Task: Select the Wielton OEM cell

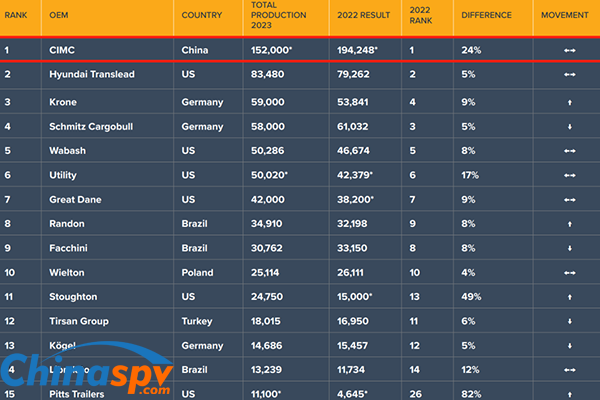Action: [67, 273]
